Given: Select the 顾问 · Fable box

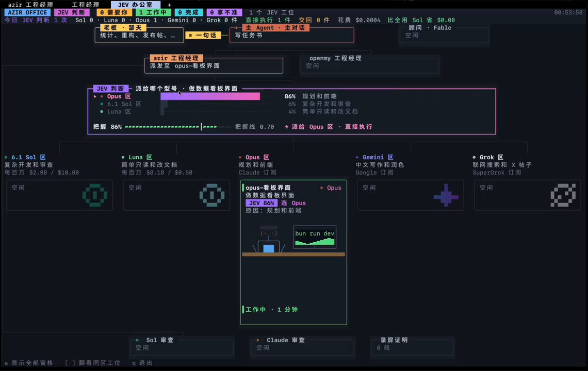Looking at the screenshot, I should 445,35.
